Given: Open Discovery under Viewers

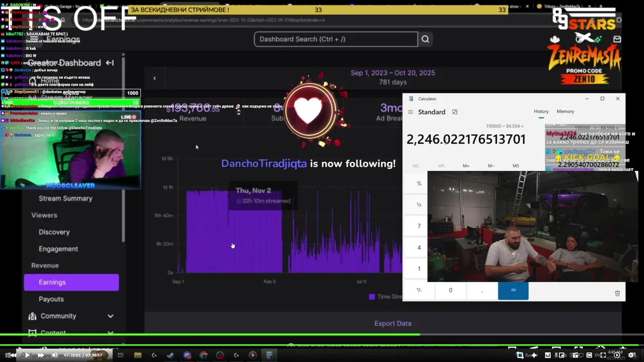Looking at the screenshot, I should (54, 232).
